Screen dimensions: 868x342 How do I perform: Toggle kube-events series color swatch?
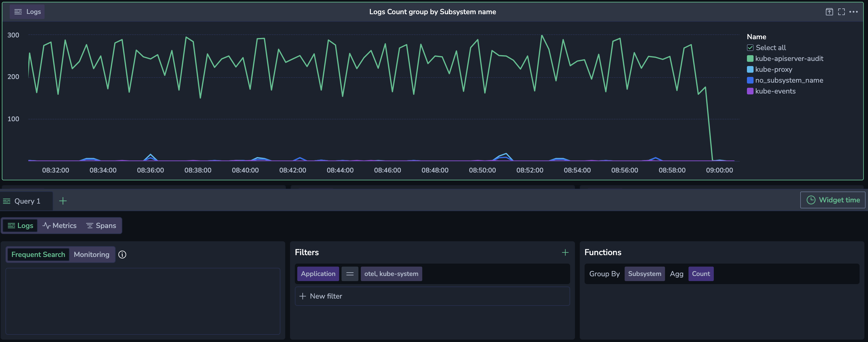[x=750, y=91]
